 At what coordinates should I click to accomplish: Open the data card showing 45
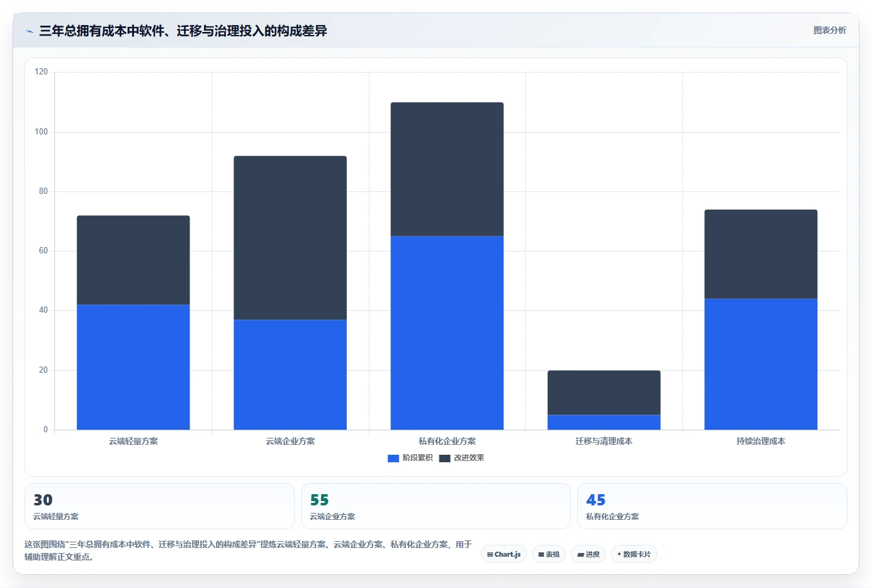coord(712,506)
